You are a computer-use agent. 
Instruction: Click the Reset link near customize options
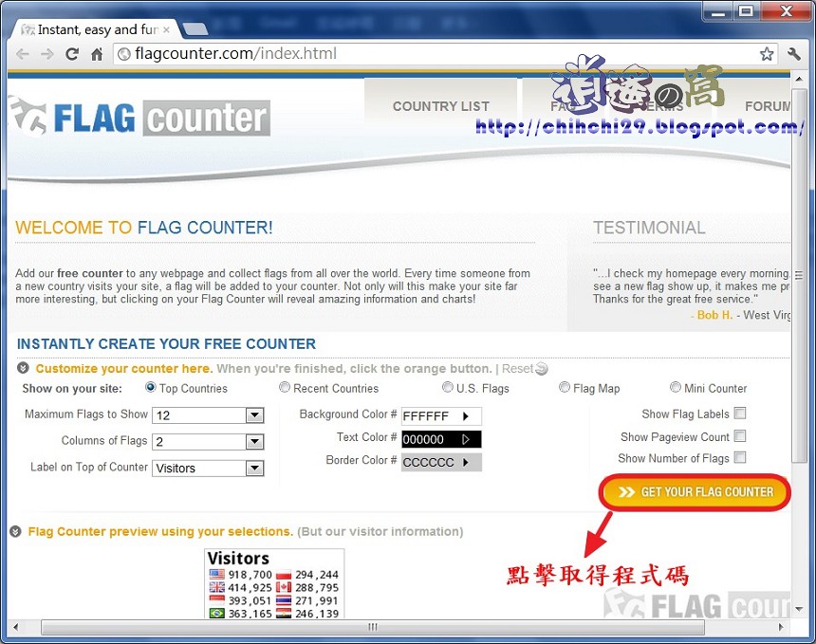(x=519, y=369)
